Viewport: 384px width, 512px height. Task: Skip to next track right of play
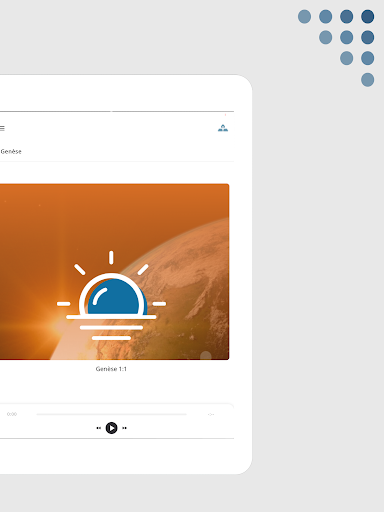click(x=124, y=428)
